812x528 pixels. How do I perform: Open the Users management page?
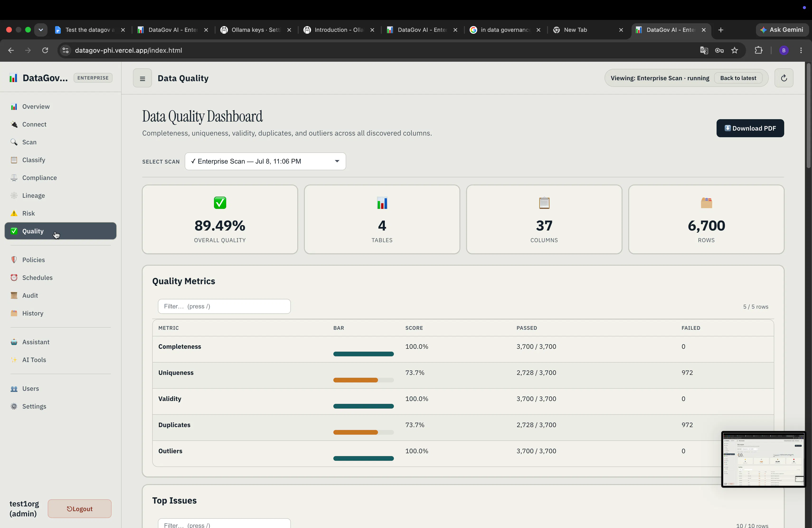pos(60,388)
